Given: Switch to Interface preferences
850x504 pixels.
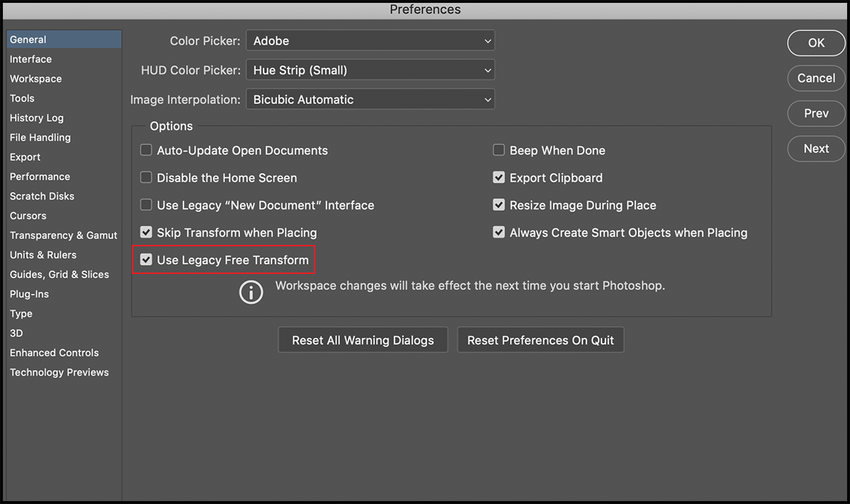Looking at the screenshot, I should pyautogui.click(x=30, y=59).
